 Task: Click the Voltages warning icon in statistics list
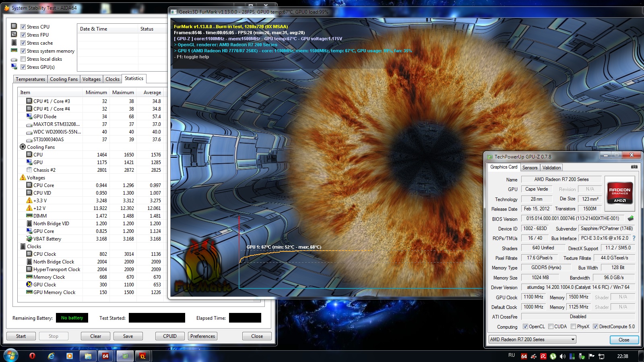click(23, 177)
